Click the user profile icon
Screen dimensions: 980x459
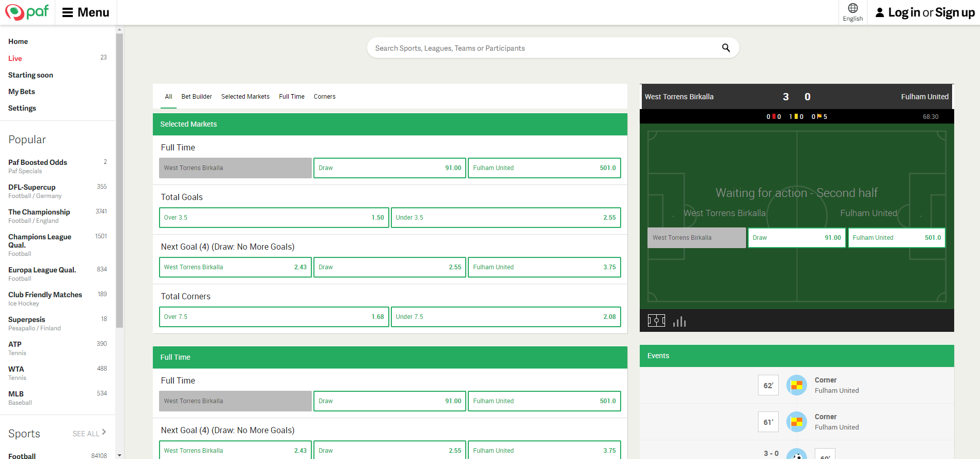coord(879,12)
